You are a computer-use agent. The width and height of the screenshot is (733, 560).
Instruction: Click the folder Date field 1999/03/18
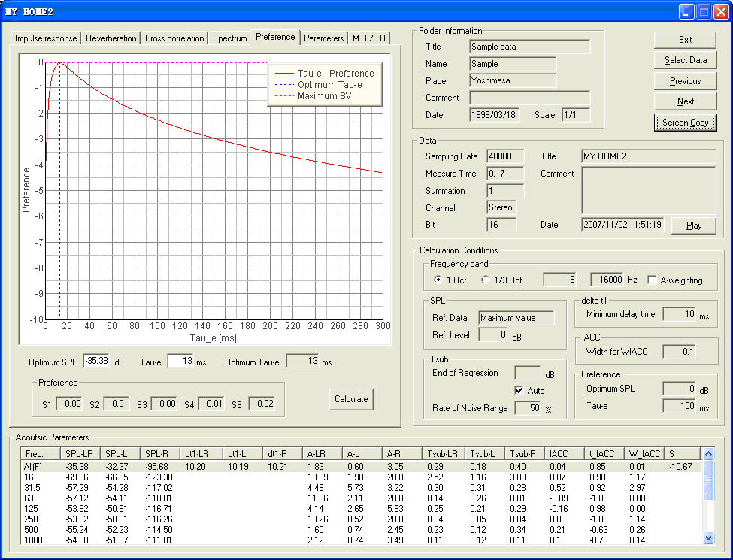495,115
